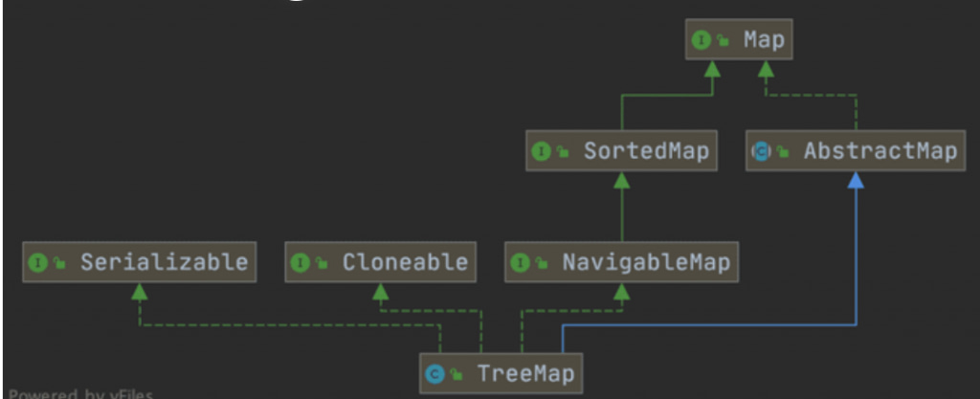Select the AbstractMap label text
Image resolution: width=980 pixels, height=399 pixels.
click(880, 151)
